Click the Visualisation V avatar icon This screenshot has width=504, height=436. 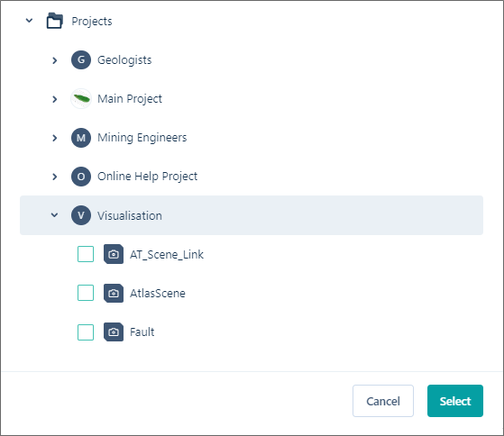[81, 215]
